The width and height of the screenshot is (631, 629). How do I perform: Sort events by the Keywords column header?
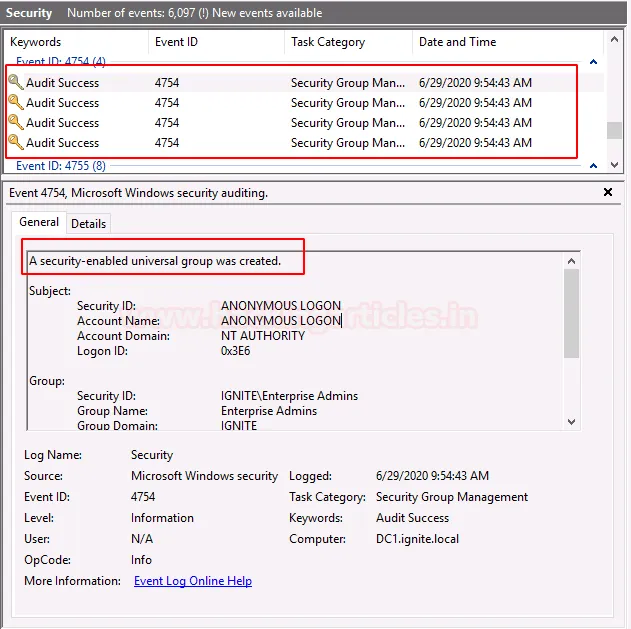click(x=36, y=42)
